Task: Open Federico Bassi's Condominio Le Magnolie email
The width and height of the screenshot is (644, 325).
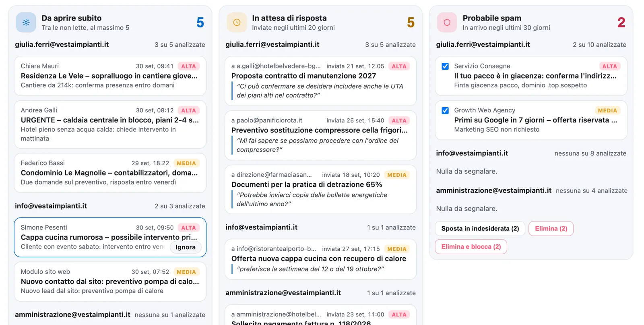Action: click(110, 173)
